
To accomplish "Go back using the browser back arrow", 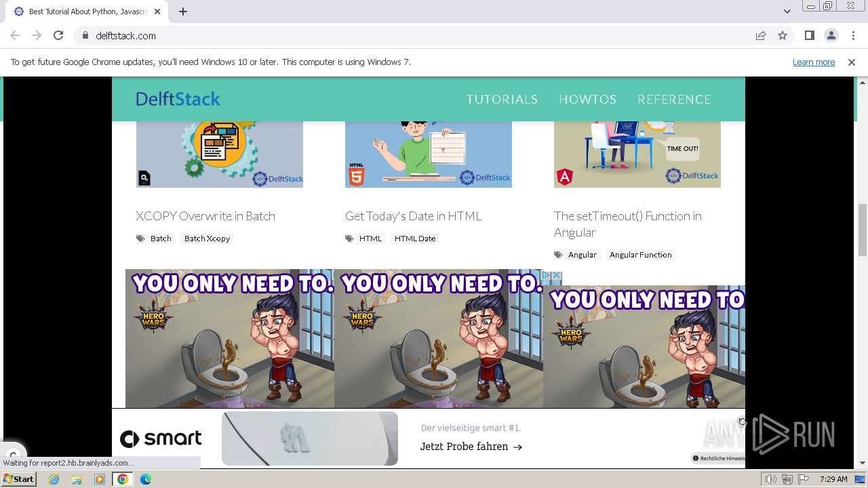I will 15,35.
